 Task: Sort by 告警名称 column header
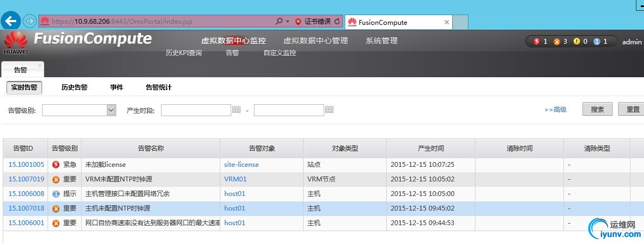click(x=151, y=148)
